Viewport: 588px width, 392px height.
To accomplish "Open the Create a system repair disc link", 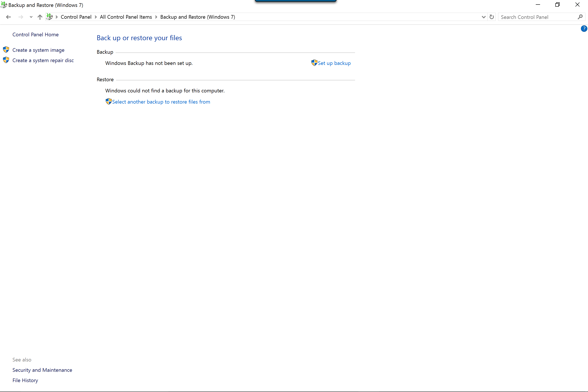I will tap(43, 60).
